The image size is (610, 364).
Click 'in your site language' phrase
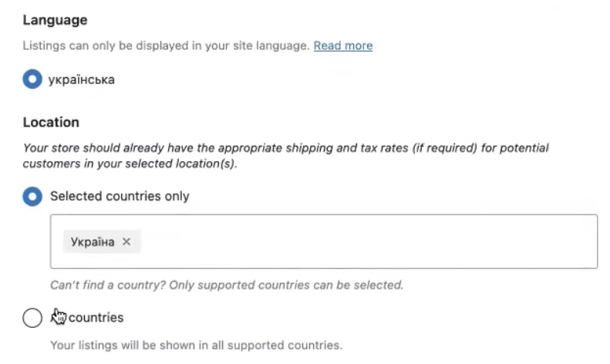[254, 45]
